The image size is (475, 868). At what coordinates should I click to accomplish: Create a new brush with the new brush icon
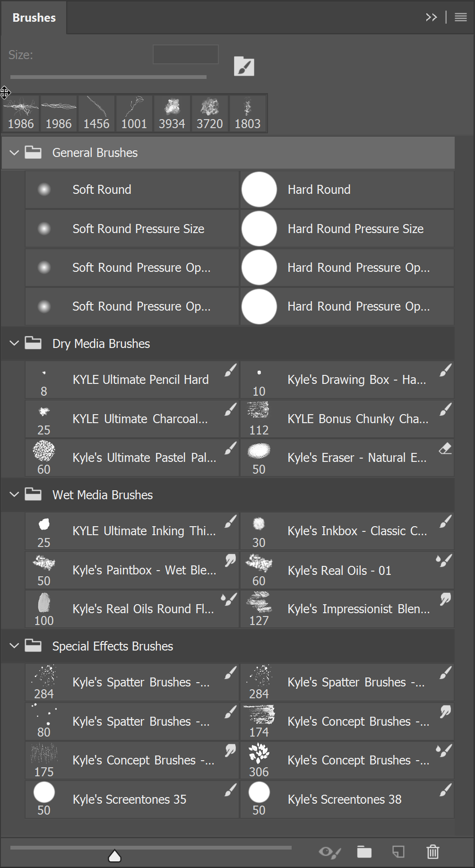398,852
